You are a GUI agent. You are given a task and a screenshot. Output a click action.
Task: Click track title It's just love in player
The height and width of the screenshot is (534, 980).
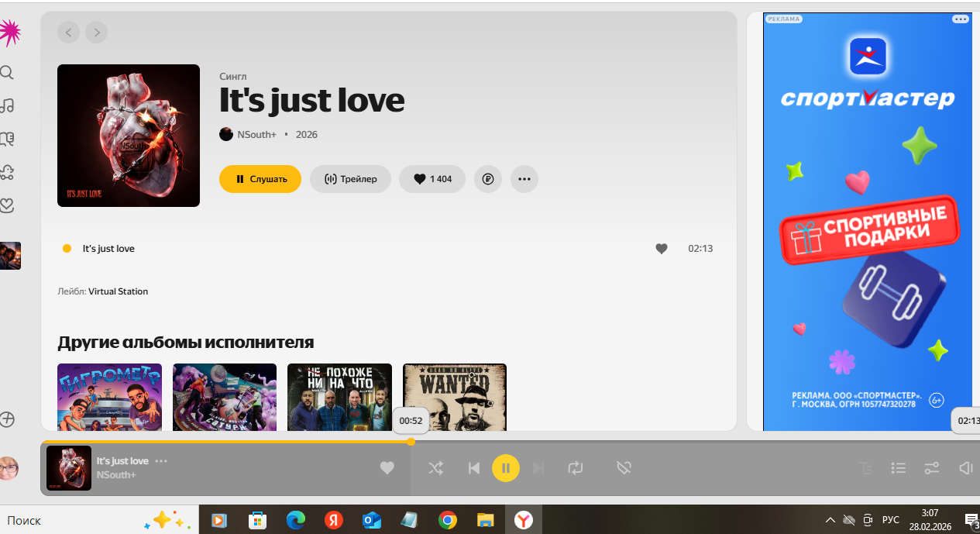pyautogui.click(x=122, y=461)
